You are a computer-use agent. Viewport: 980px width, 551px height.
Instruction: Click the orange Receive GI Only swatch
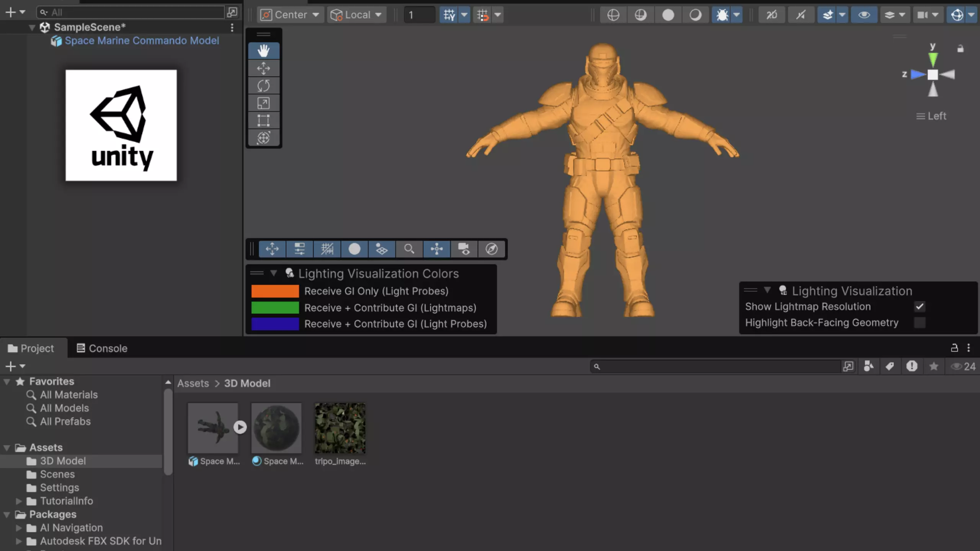point(275,291)
